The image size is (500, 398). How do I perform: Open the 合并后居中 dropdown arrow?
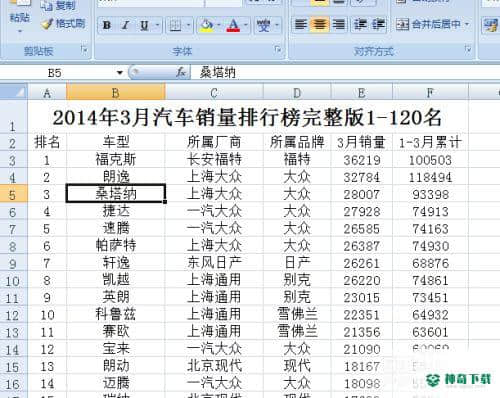[x=467, y=24]
